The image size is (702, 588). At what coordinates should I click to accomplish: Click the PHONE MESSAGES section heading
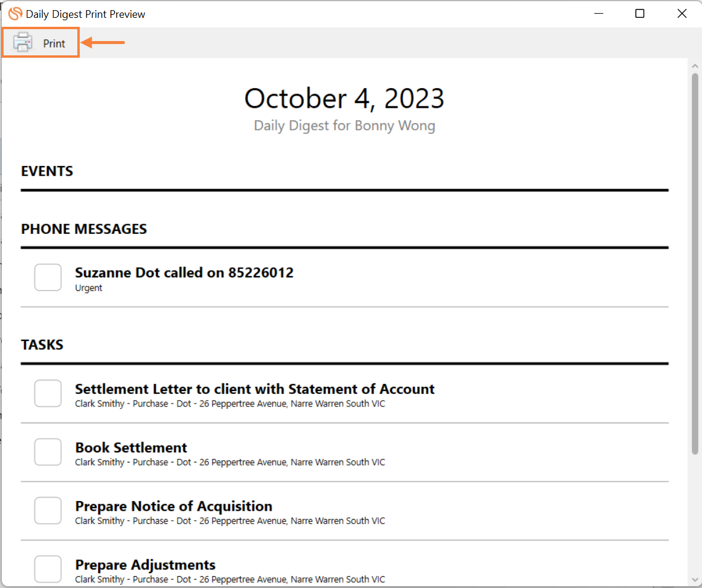[84, 229]
